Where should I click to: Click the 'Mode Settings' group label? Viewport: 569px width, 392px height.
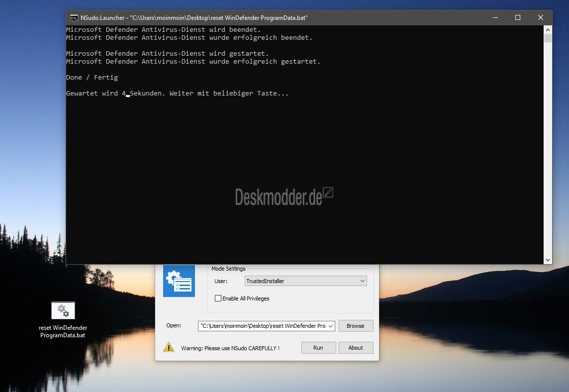[228, 269]
